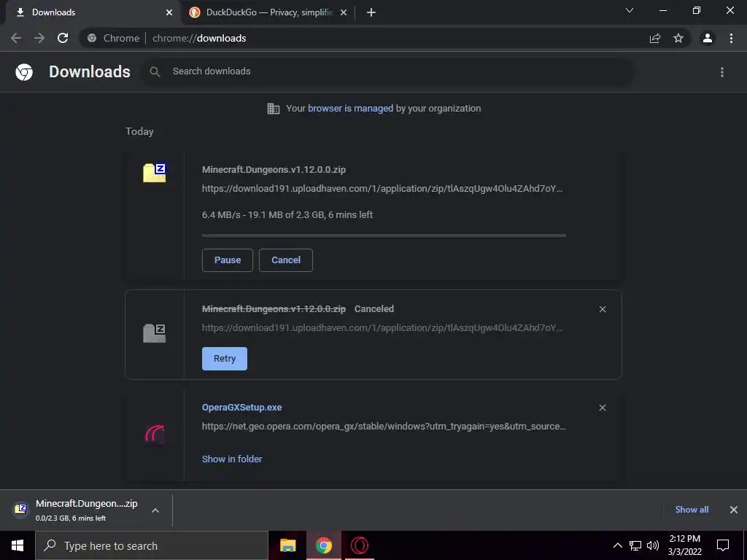
Task: Open the Downloads page more-actions menu
Action: 722,72
